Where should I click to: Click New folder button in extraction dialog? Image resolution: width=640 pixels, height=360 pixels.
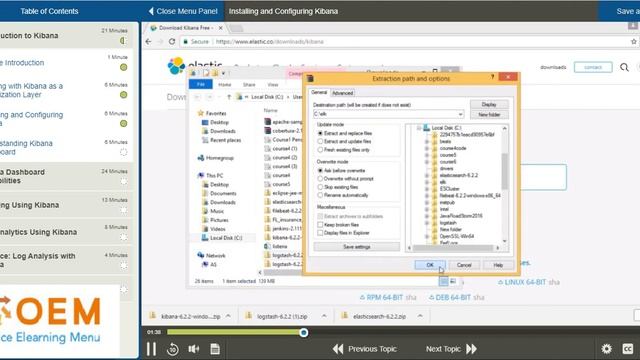[489, 115]
